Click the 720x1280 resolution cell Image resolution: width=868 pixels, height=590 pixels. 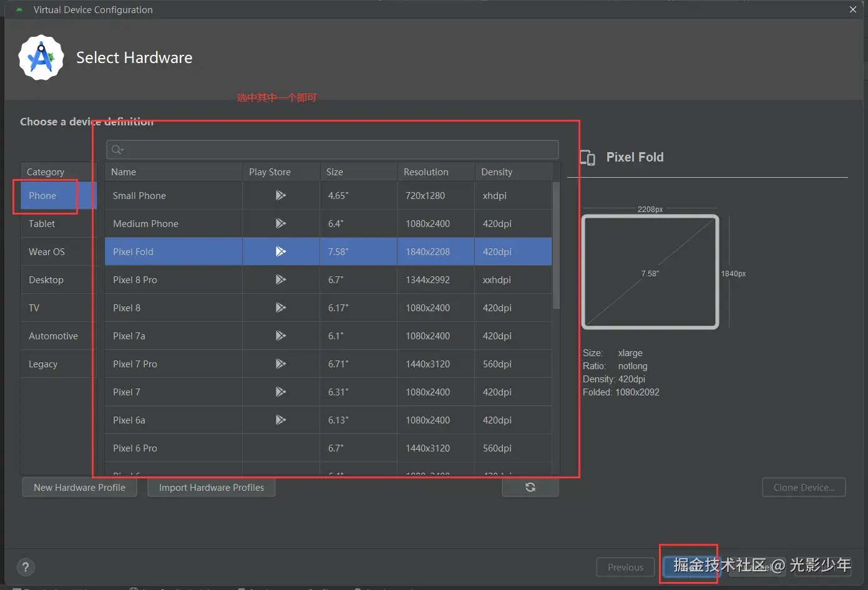pyautogui.click(x=436, y=195)
